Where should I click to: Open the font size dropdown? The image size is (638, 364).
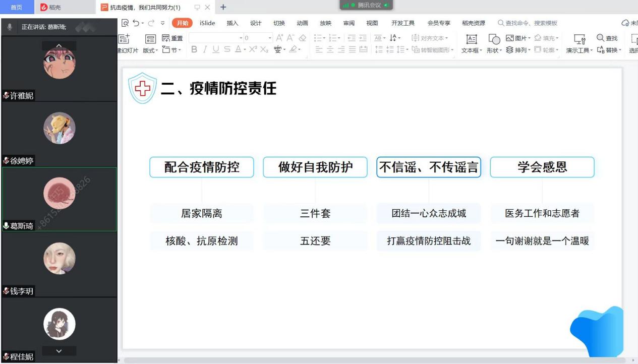pos(270,38)
